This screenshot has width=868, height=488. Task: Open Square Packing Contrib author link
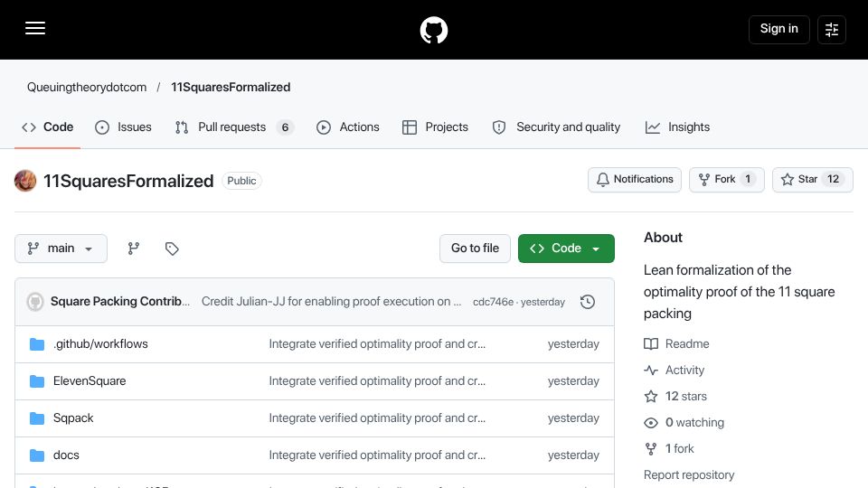[x=120, y=302]
